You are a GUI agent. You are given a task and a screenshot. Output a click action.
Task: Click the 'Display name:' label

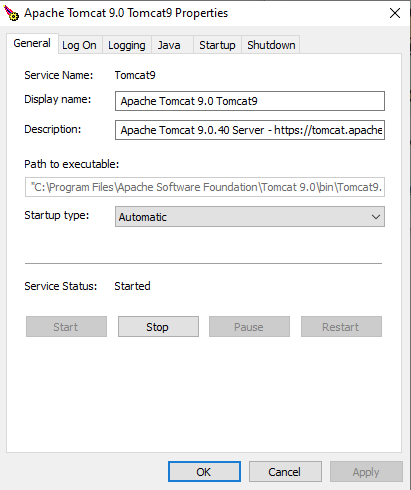(58, 99)
